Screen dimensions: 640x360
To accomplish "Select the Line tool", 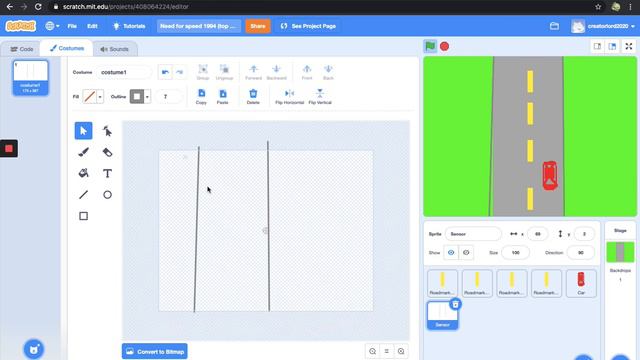I will pos(83,195).
